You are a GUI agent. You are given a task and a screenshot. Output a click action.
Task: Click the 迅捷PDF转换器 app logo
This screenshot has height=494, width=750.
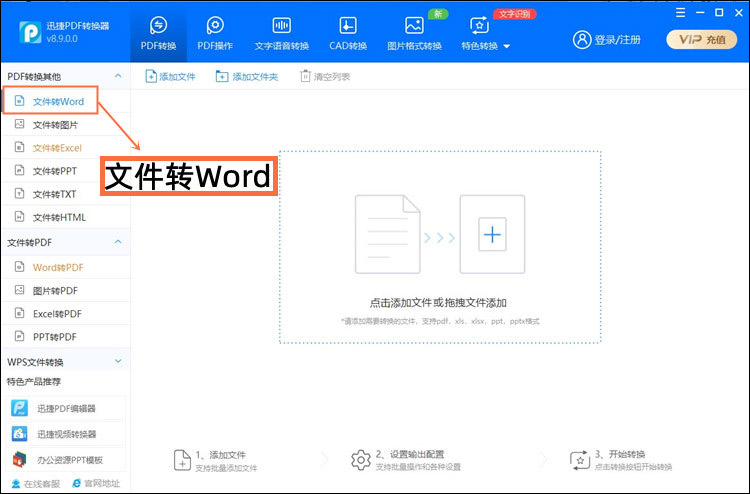click(x=30, y=32)
